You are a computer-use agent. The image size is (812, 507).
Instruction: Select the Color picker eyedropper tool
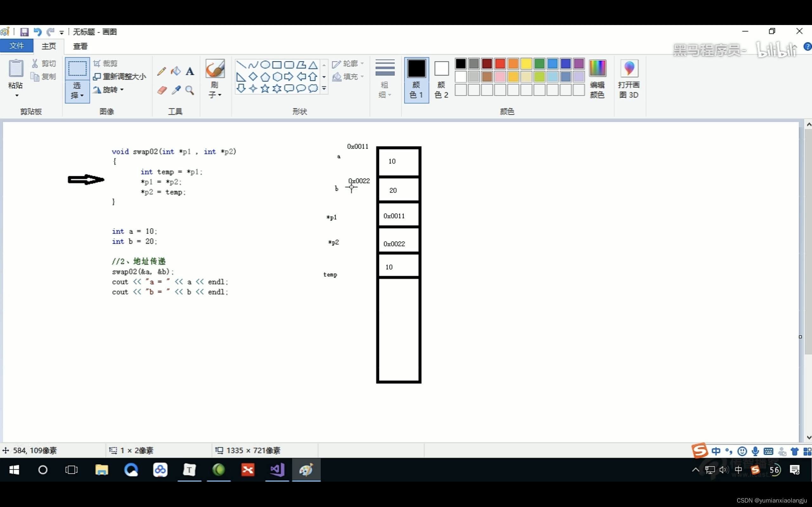coord(176,90)
